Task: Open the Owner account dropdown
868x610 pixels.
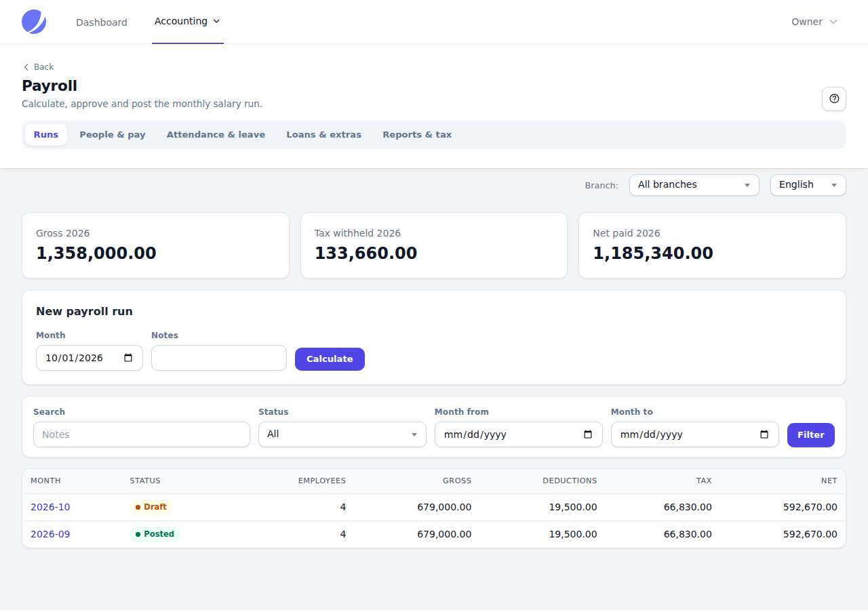Action: [x=814, y=22]
